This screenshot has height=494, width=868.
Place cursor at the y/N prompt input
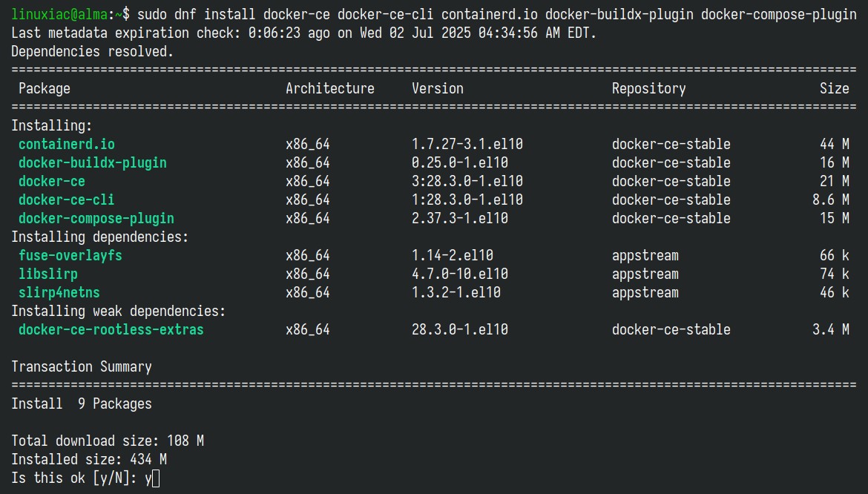(x=156, y=478)
